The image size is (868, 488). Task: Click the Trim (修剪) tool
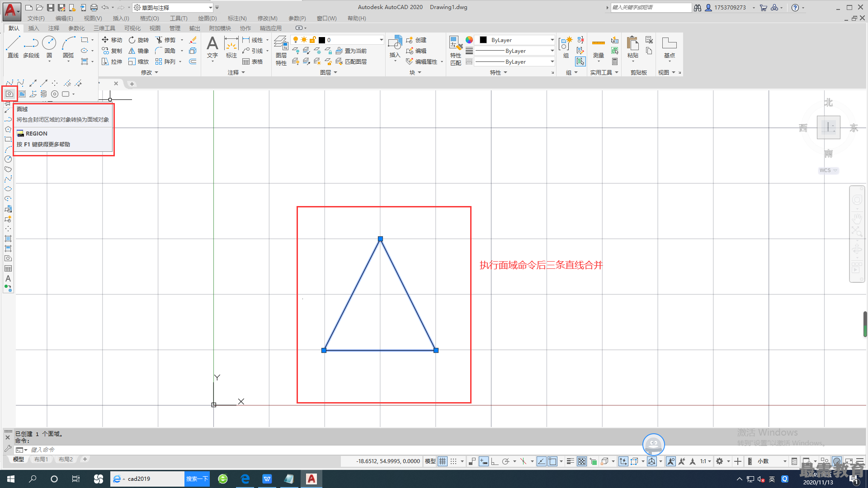click(165, 40)
